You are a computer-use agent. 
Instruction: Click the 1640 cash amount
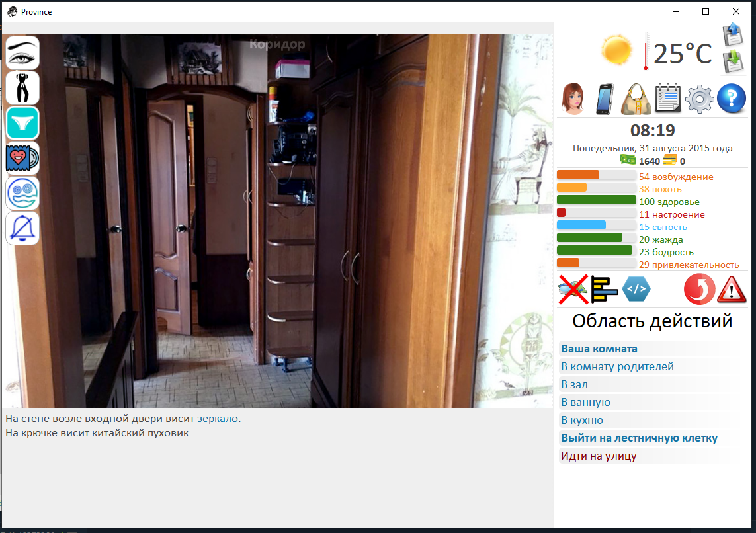[x=649, y=161]
